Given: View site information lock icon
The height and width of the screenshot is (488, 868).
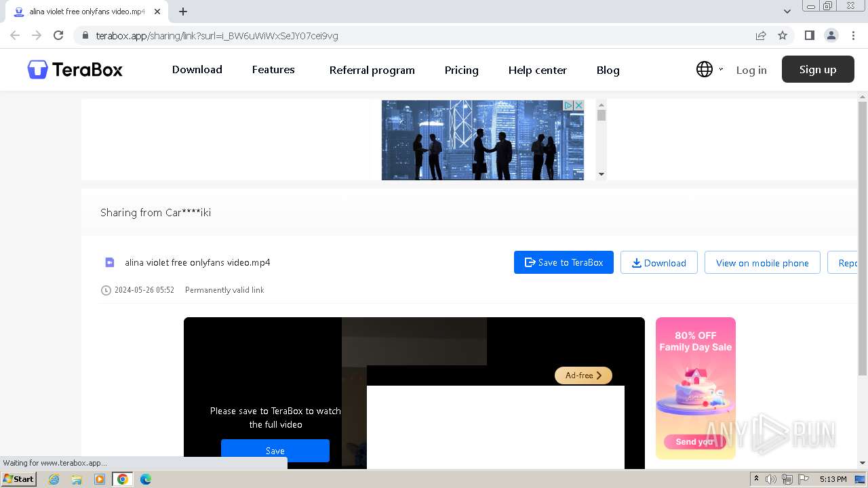Looking at the screenshot, I should 85,35.
